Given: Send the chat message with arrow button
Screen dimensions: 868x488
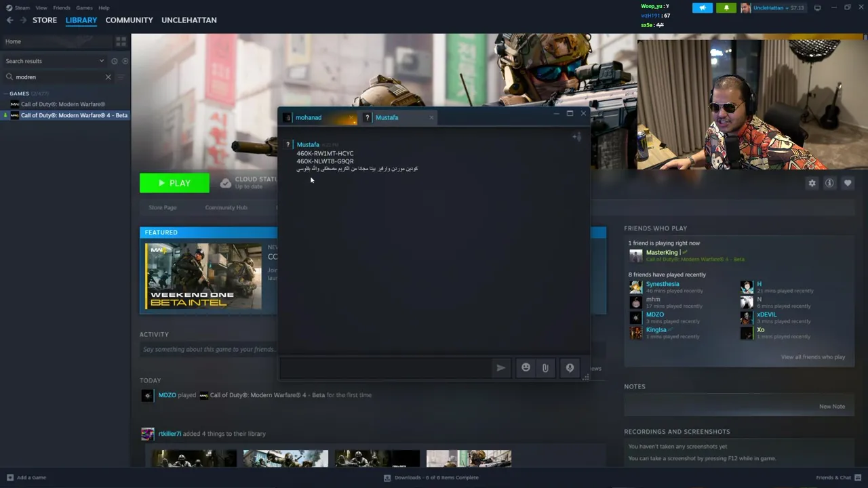Looking at the screenshot, I should tap(500, 367).
